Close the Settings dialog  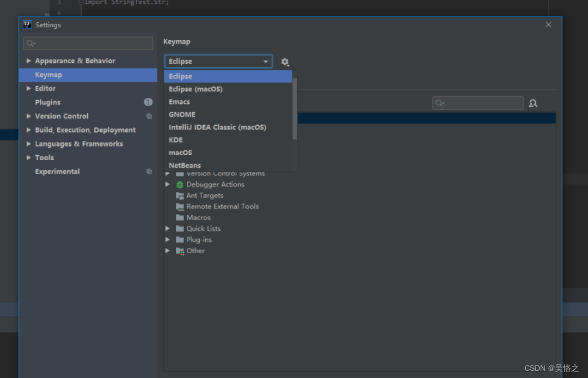[548, 25]
